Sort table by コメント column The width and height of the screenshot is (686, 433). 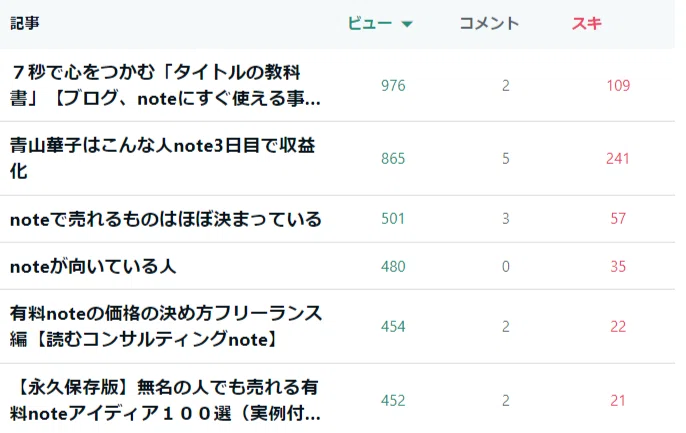pyautogui.click(x=489, y=23)
